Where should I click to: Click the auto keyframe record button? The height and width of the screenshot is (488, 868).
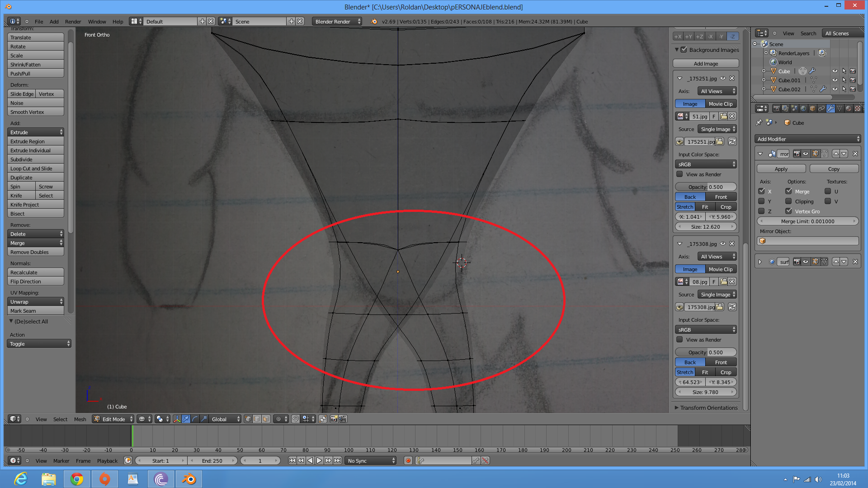(x=408, y=461)
